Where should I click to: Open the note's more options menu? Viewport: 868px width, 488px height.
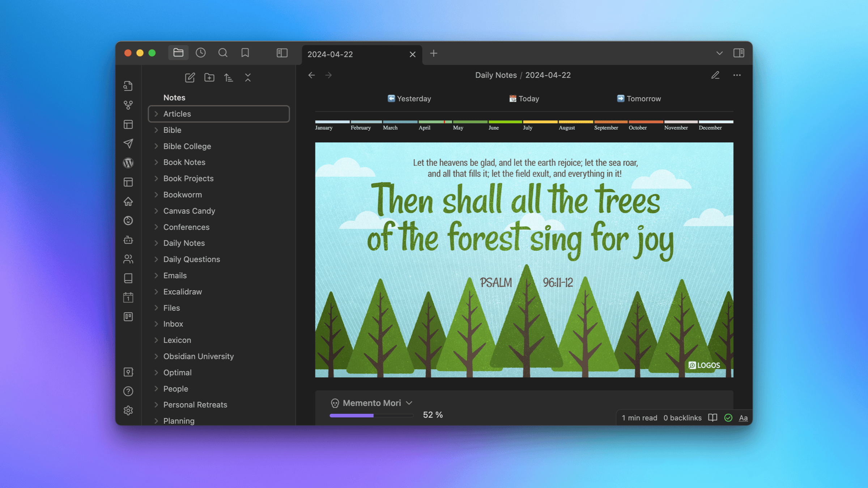(x=737, y=75)
